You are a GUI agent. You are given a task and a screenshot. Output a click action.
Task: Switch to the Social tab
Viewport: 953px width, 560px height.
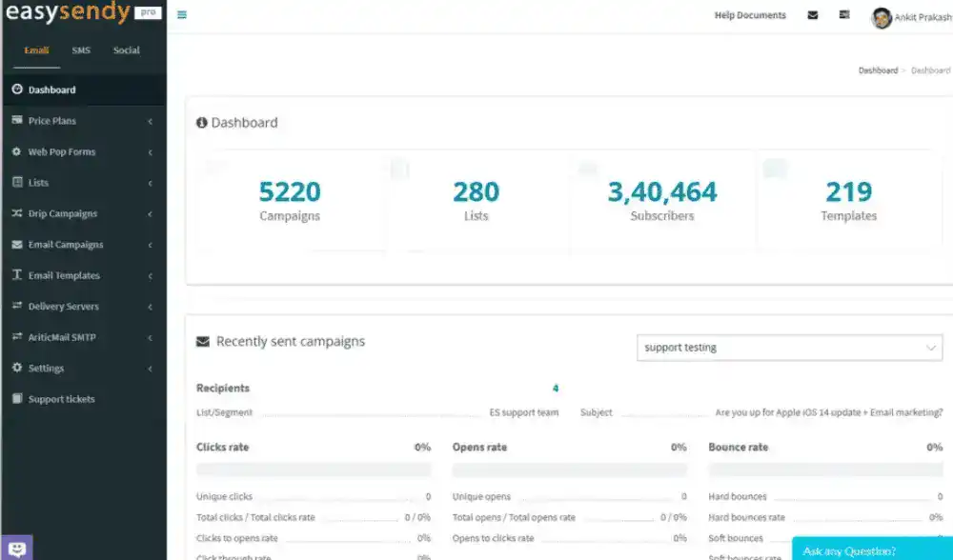click(127, 50)
